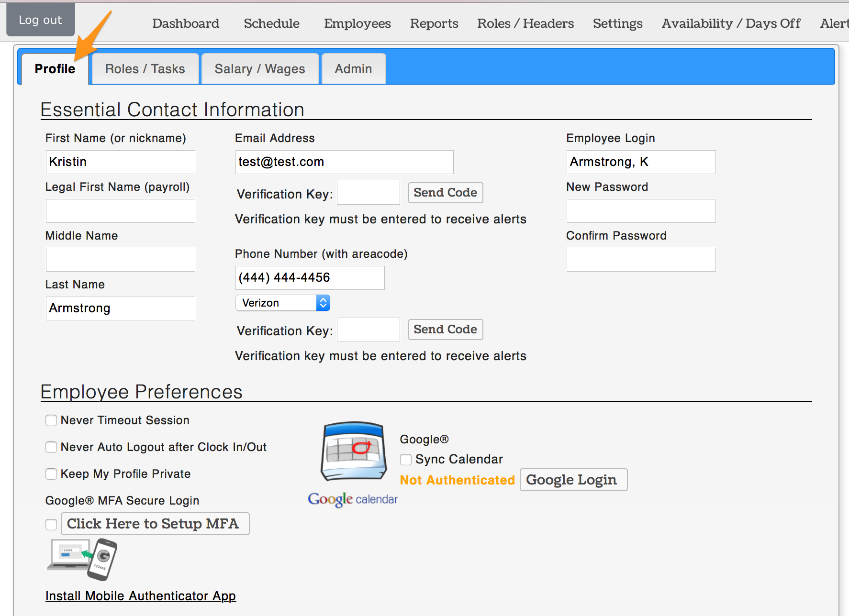Enable Google Sync Calendar checkbox
849x616 pixels.
pos(406,460)
